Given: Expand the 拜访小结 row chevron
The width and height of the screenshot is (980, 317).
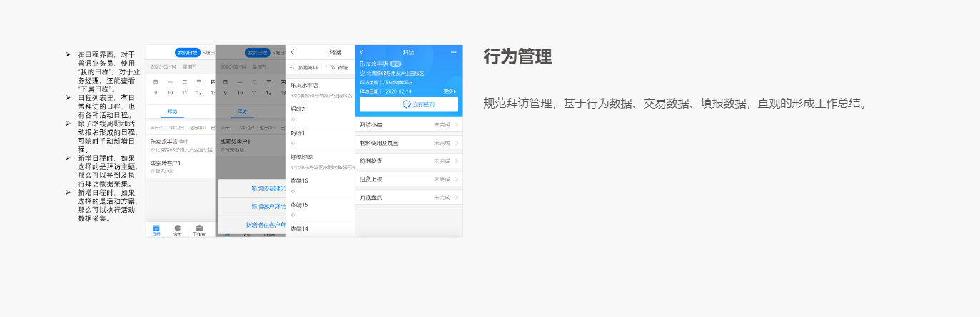Looking at the screenshot, I should tap(456, 125).
